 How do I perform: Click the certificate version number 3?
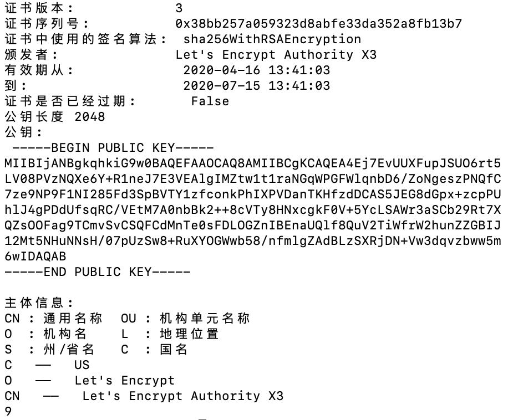[179, 8]
